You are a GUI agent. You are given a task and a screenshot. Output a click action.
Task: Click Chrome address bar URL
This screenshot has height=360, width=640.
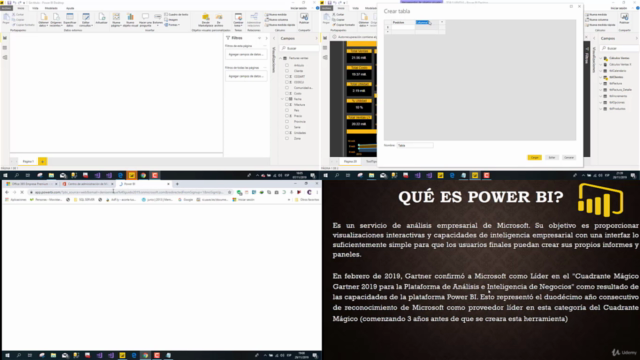(x=129, y=192)
